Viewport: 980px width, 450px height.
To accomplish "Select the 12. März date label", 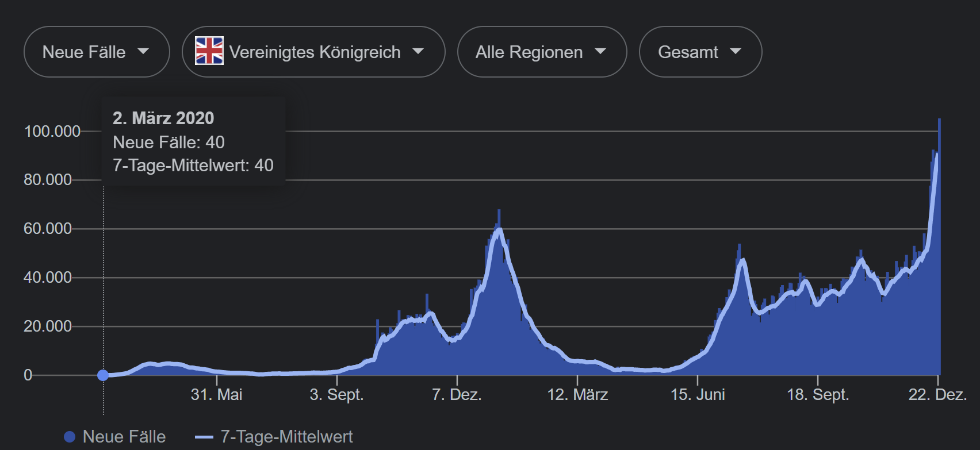I will click(577, 395).
